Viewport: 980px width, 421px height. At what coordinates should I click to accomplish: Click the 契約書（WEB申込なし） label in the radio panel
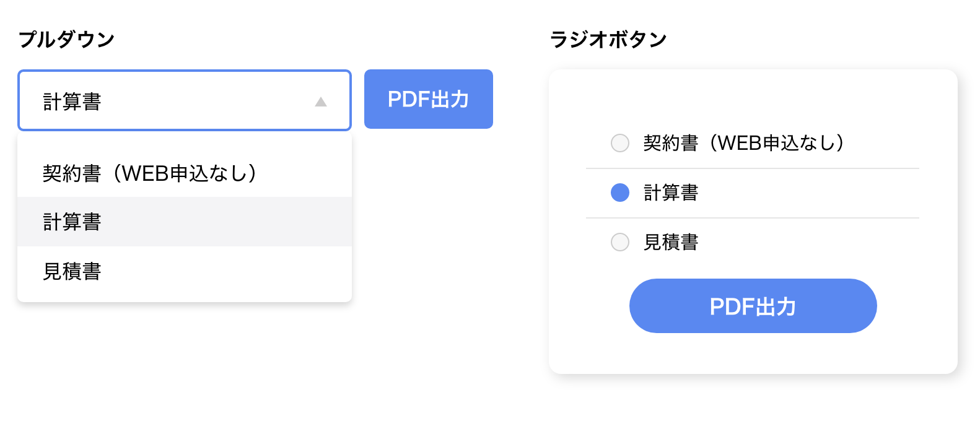pyautogui.click(x=743, y=143)
